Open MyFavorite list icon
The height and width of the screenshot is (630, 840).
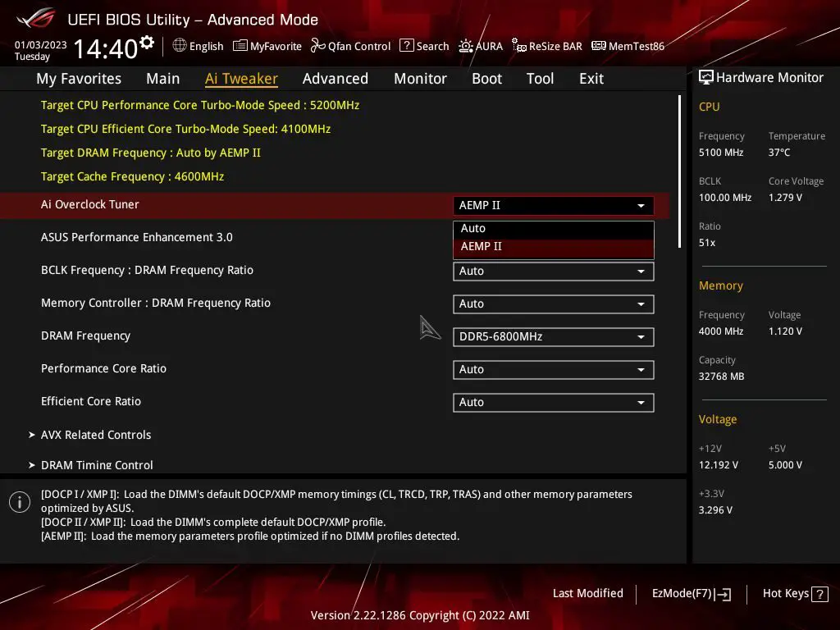[240, 46]
